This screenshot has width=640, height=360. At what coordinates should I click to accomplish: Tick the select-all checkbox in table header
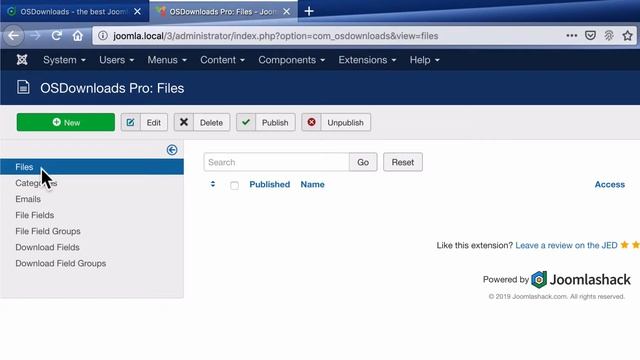click(x=234, y=186)
